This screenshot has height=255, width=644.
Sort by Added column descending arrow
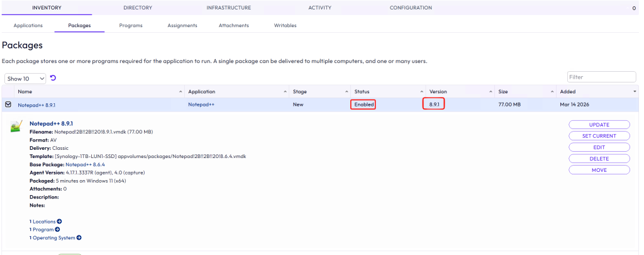[635, 92]
